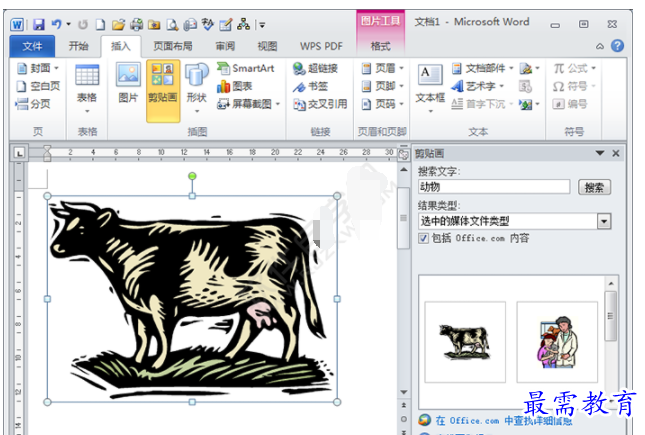This screenshot has height=435, width=645.
Task: Close the 剪贴画 task pane
Action: tap(616, 153)
